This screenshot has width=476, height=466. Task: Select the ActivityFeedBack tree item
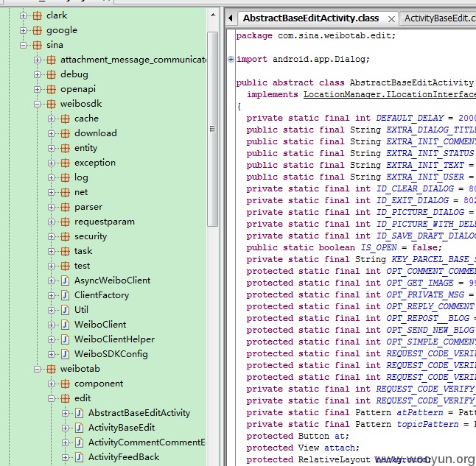[124, 457]
